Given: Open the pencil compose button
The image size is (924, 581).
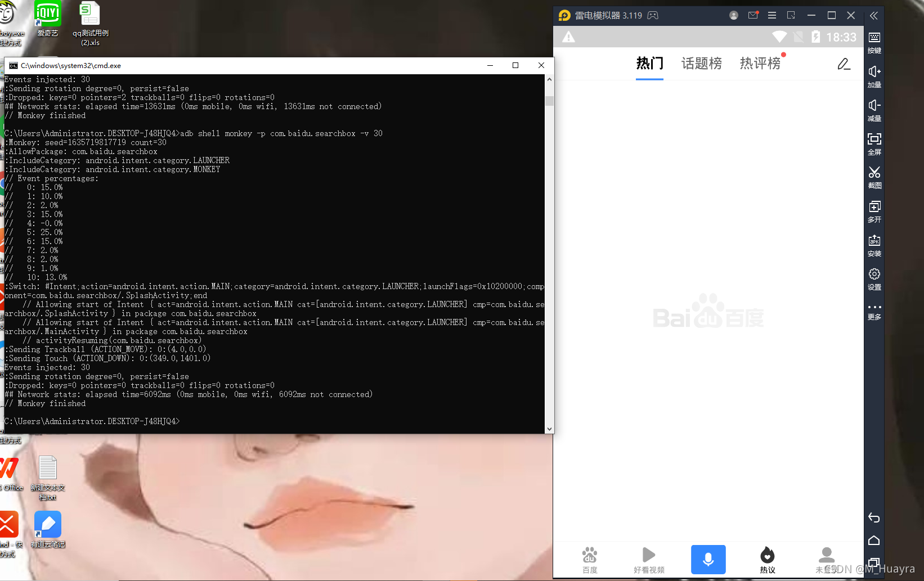Looking at the screenshot, I should pos(844,64).
